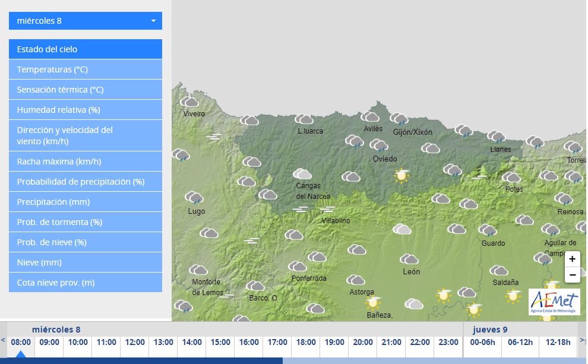Select Estado del cielo layer

[x=86, y=49]
